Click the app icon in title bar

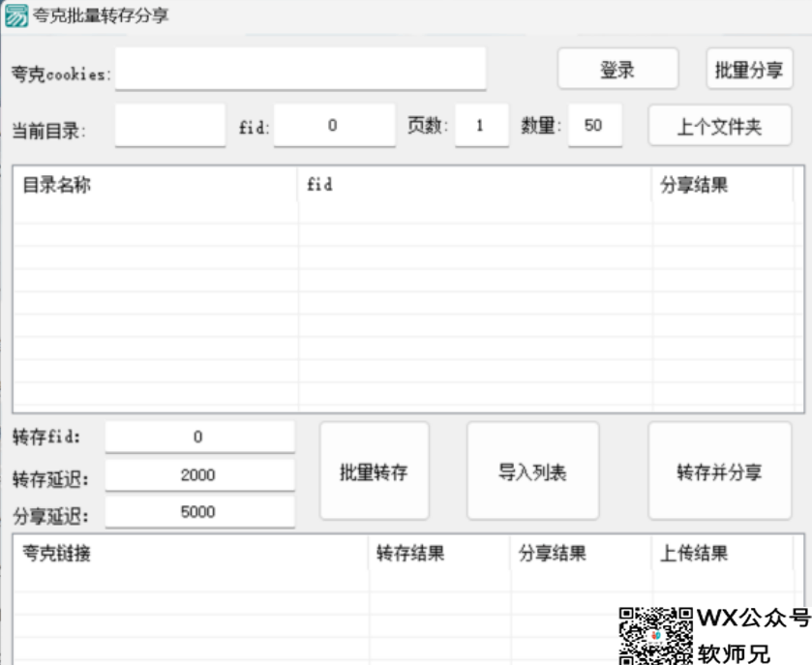[x=16, y=16]
